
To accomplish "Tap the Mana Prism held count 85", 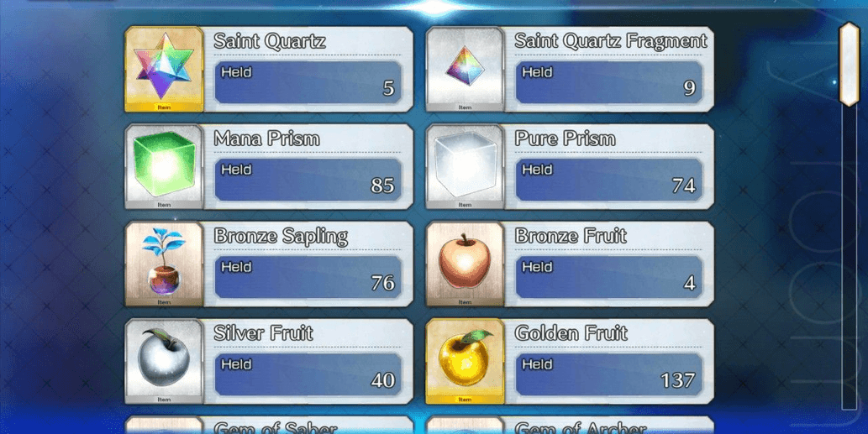I will pyautogui.click(x=382, y=186).
